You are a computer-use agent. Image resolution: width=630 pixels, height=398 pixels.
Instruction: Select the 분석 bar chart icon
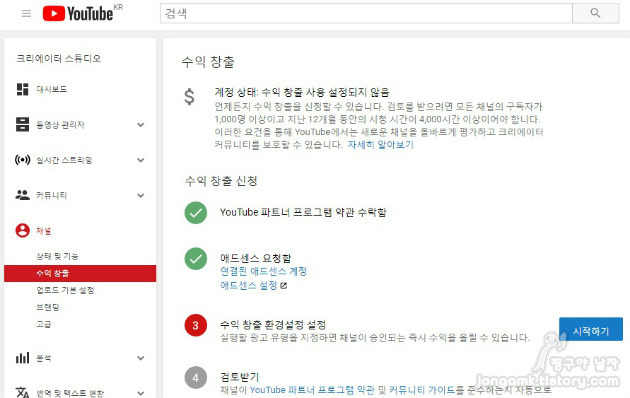click(x=22, y=357)
